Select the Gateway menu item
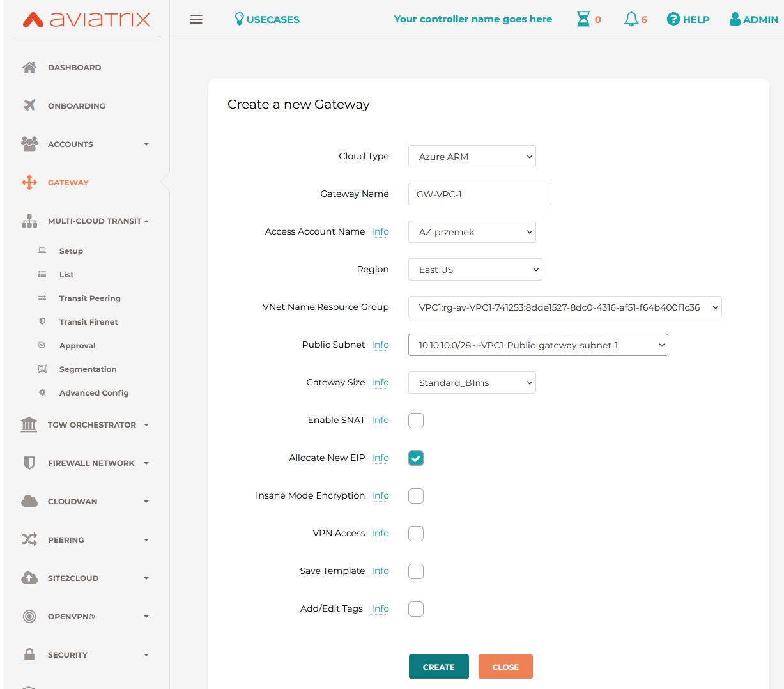 pos(68,182)
